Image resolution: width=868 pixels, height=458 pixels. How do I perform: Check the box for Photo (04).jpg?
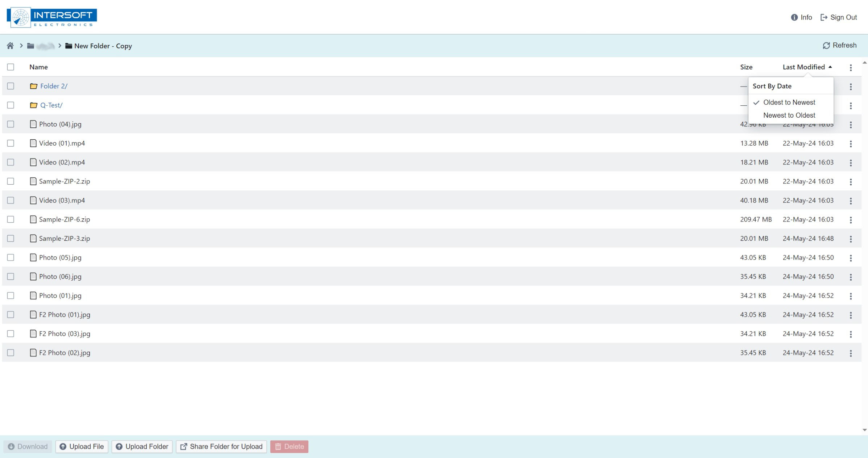click(x=11, y=124)
